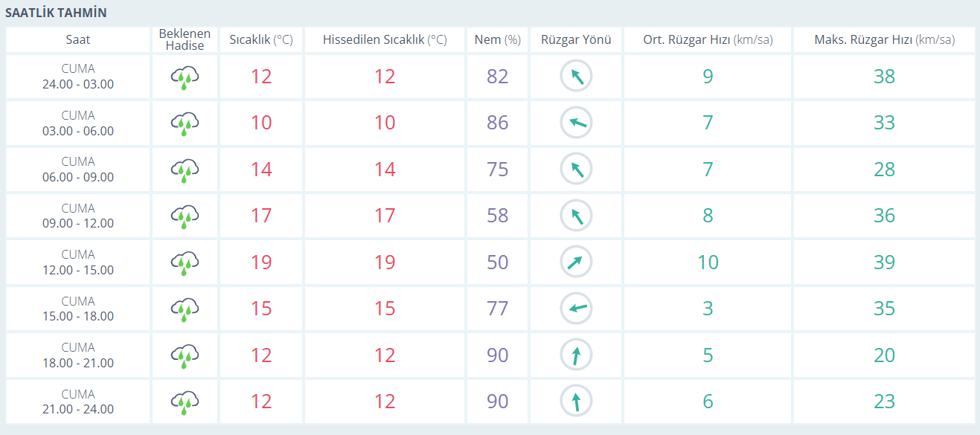Click the Saat column header

tap(78, 40)
